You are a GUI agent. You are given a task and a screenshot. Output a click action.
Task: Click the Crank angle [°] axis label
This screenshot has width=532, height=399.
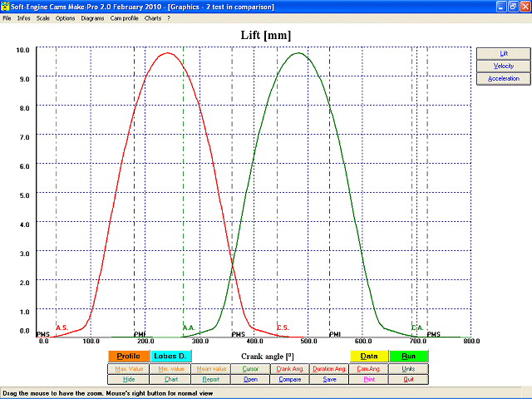268,357
